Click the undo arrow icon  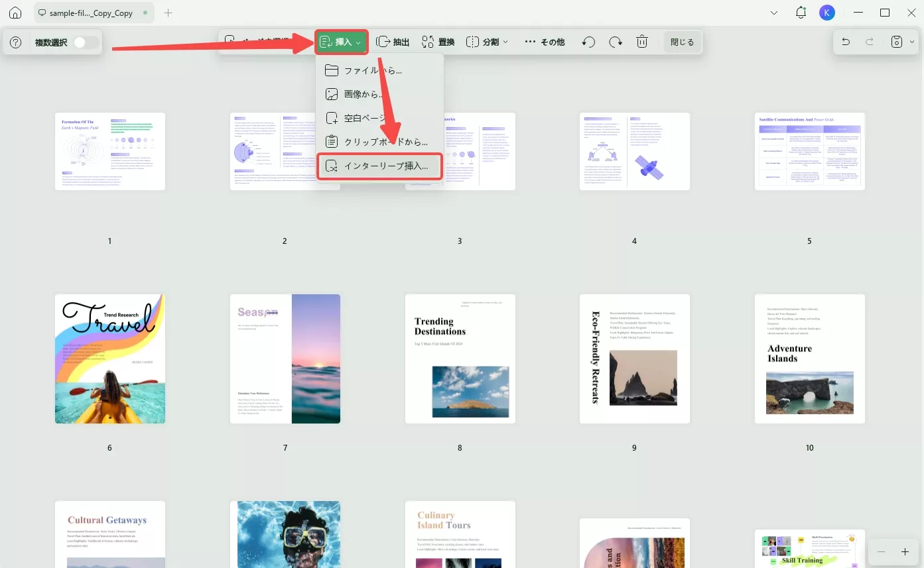[846, 42]
